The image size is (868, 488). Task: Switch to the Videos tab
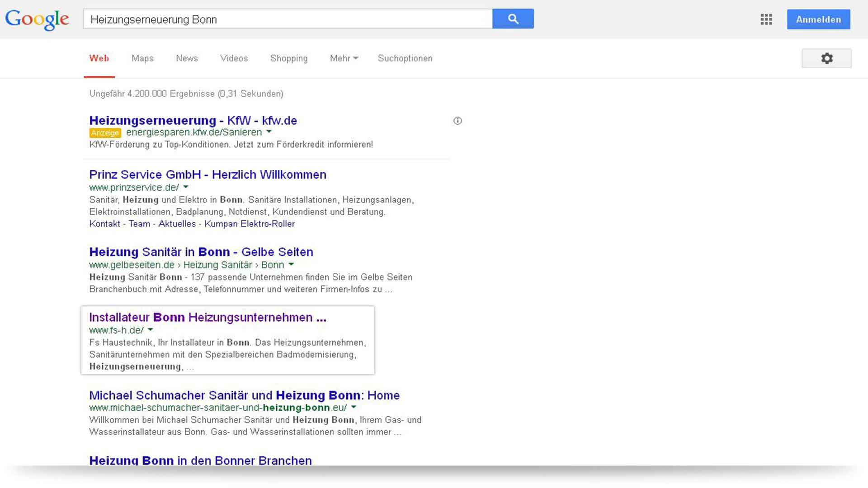pos(234,58)
